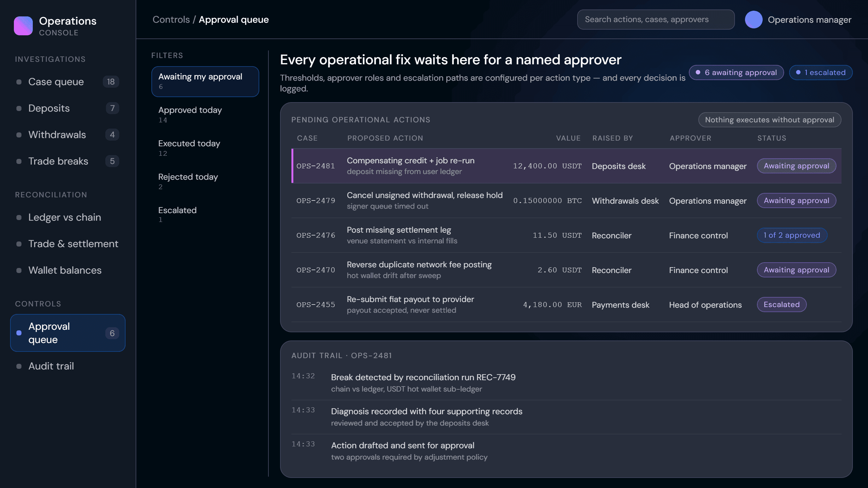Viewport: 868px width, 488px height.
Task: Click the Approval queue badge 6
Action: 112,333
